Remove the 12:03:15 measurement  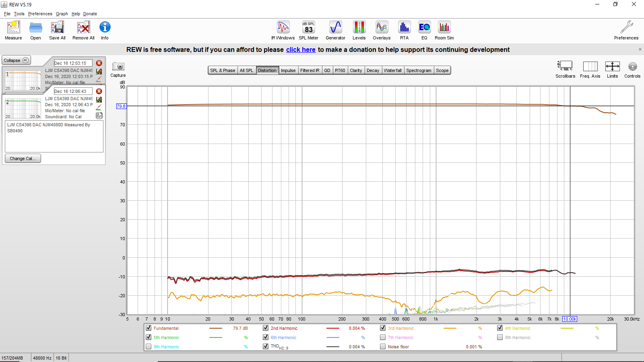pos(99,63)
